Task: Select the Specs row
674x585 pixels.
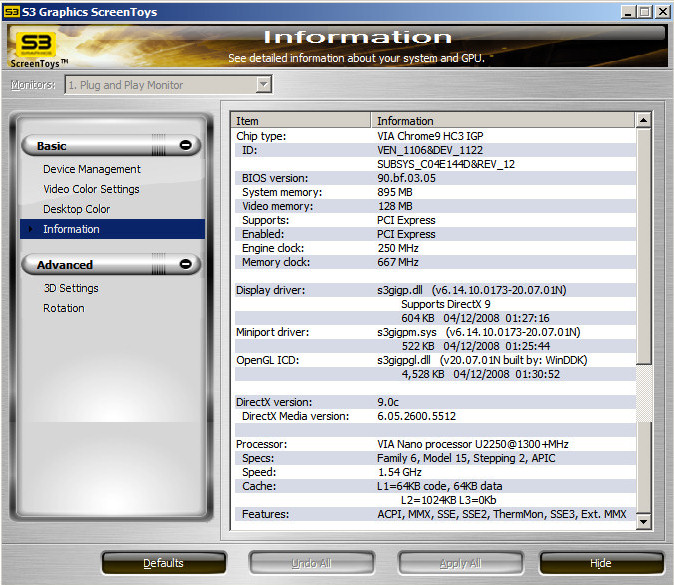Action: pyautogui.click(x=435, y=458)
